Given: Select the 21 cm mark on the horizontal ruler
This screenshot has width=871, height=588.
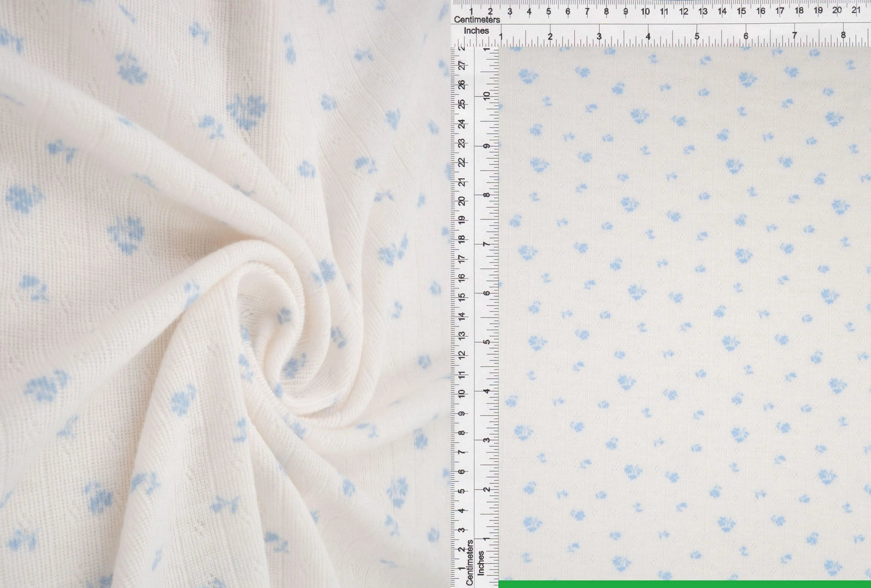Looking at the screenshot, I should [856, 10].
